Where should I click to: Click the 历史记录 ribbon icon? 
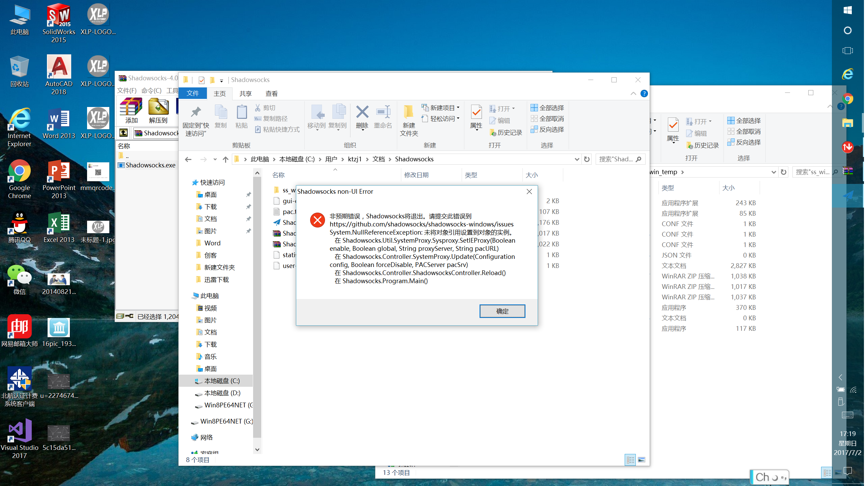(x=505, y=132)
